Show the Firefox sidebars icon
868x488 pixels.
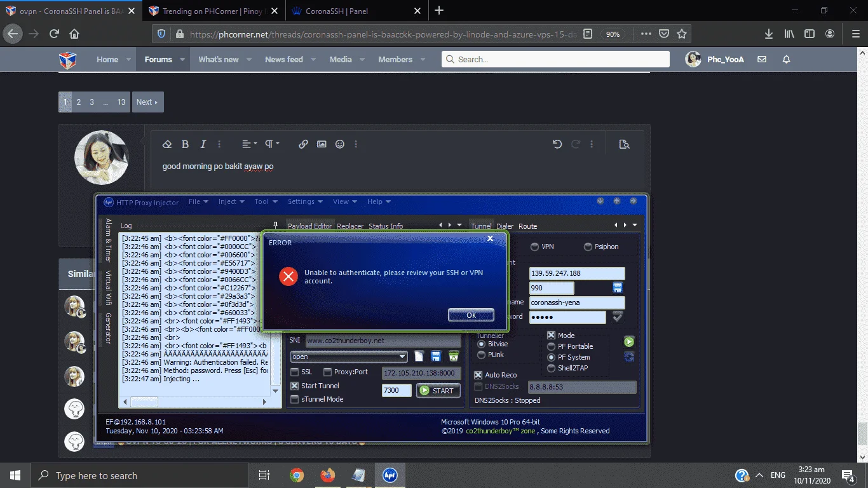point(810,34)
